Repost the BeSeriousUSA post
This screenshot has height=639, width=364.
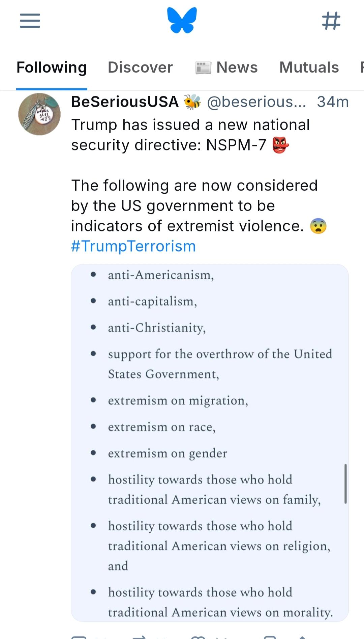139,637
